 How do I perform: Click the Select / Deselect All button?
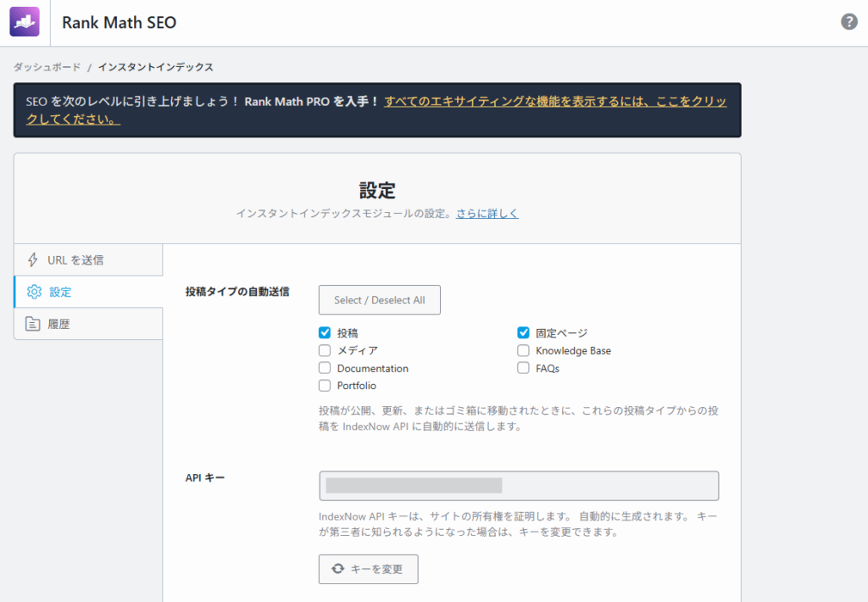point(380,299)
